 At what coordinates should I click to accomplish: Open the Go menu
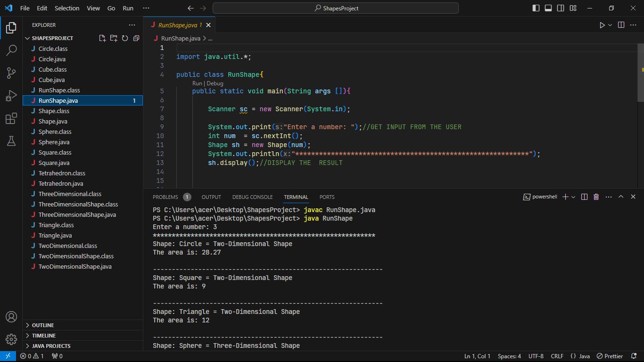[111, 8]
